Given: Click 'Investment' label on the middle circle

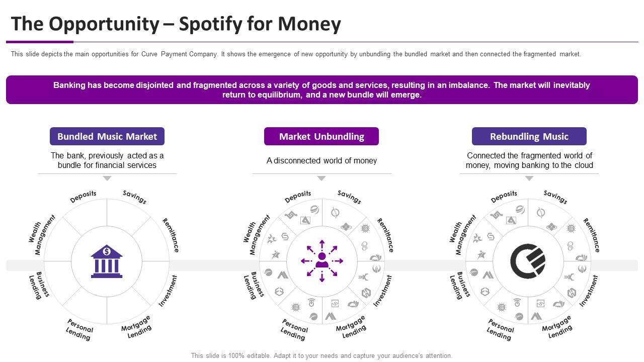Looking at the screenshot, I should click(383, 291).
